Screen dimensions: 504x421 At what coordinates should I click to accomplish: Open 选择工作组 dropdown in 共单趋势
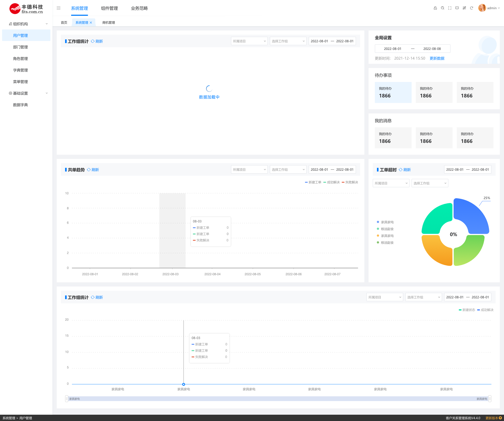click(x=288, y=170)
